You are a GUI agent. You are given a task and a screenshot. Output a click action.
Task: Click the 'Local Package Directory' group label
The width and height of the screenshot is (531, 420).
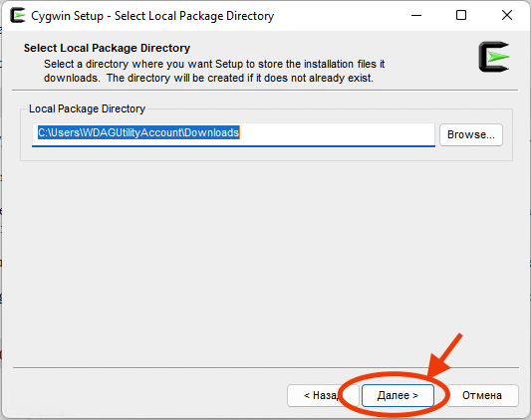87,108
